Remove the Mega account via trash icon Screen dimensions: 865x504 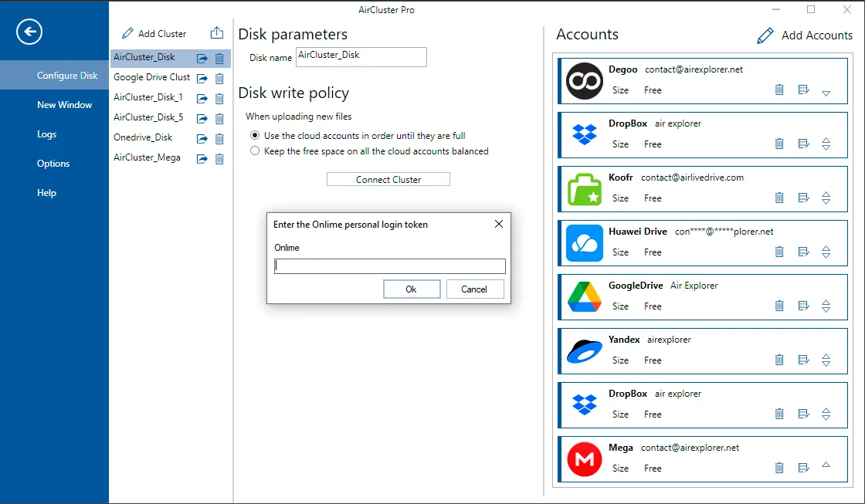(x=779, y=468)
